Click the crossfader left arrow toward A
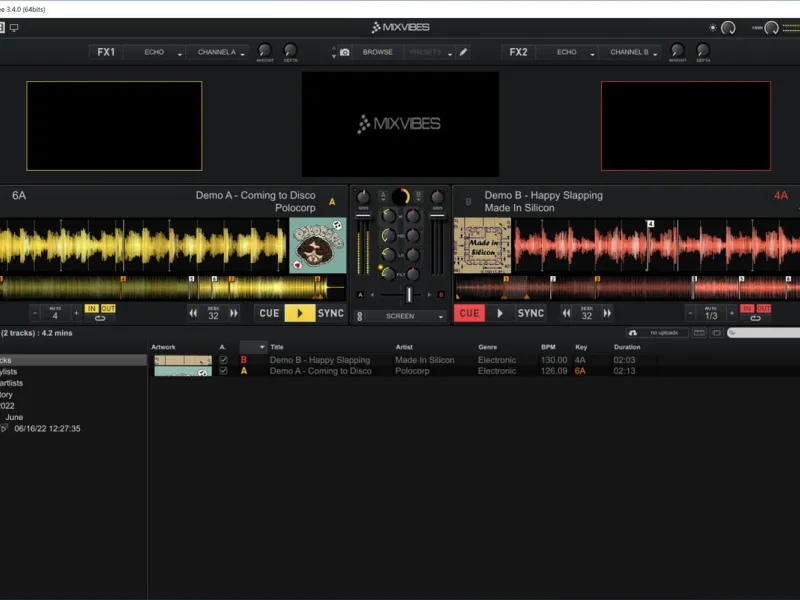 coord(372,295)
